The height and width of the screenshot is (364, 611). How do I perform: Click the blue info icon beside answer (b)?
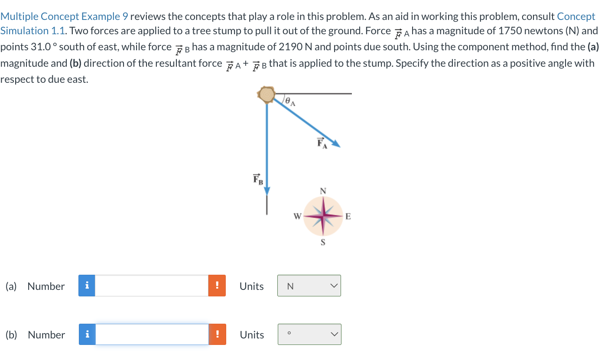tap(87, 335)
